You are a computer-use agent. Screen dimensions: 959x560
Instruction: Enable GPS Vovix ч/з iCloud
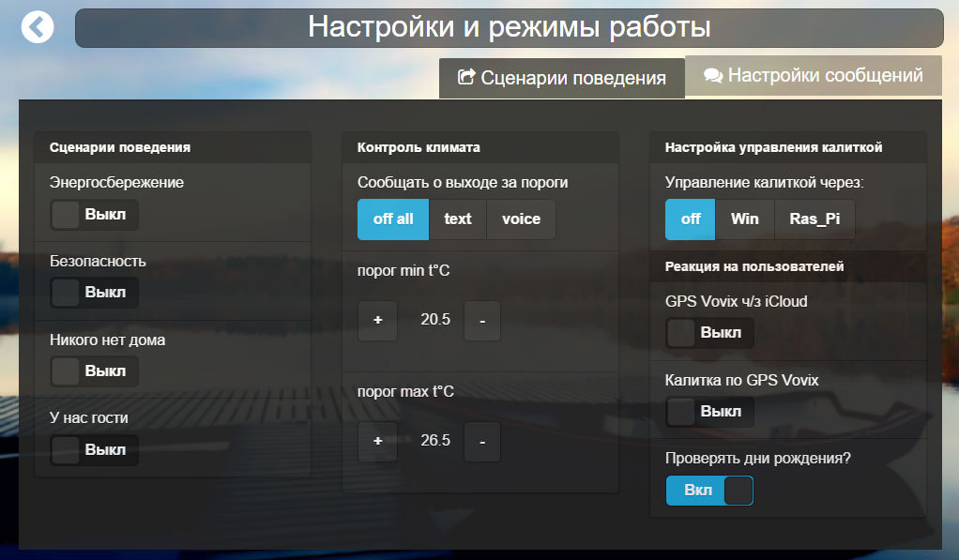(709, 333)
